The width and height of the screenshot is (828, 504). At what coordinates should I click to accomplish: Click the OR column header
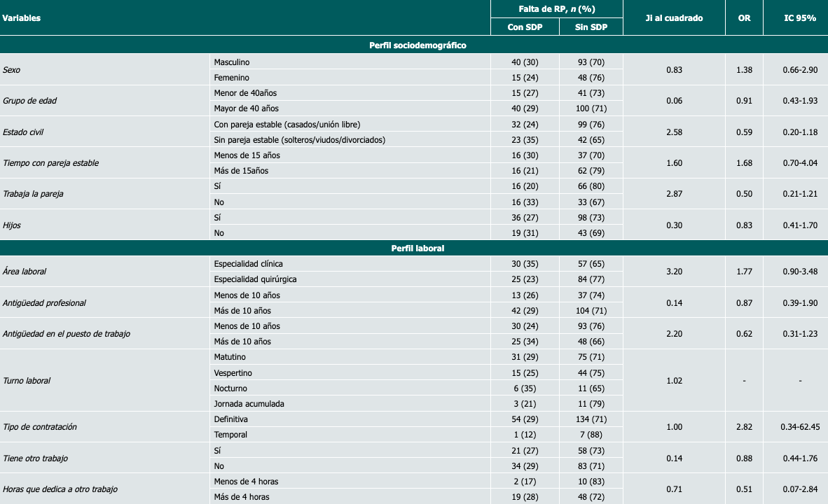coord(744,18)
